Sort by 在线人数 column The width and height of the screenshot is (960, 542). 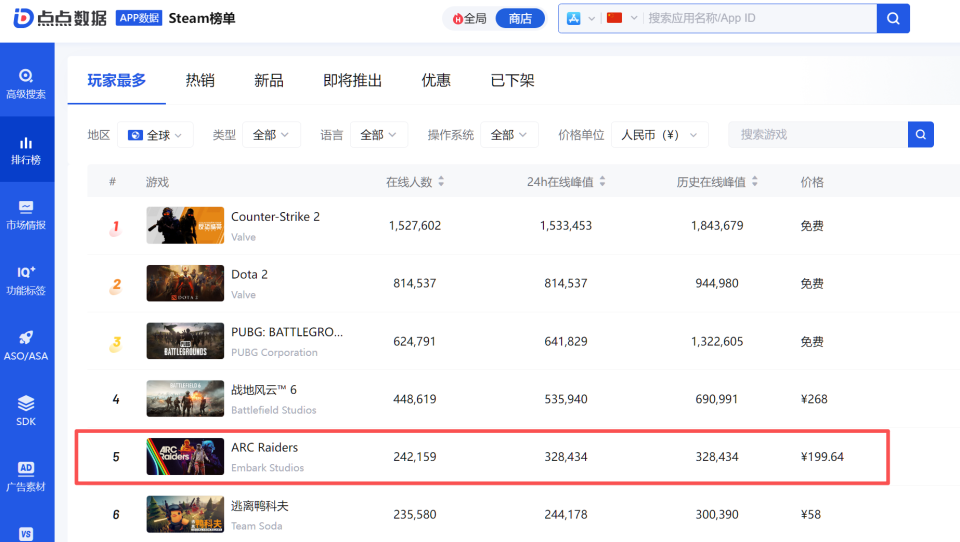click(415, 182)
